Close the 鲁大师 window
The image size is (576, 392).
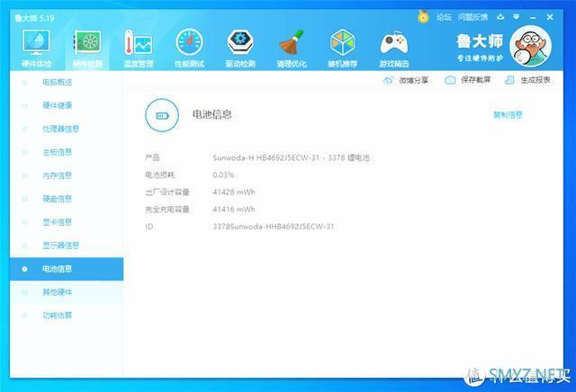click(x=550, y=17)
